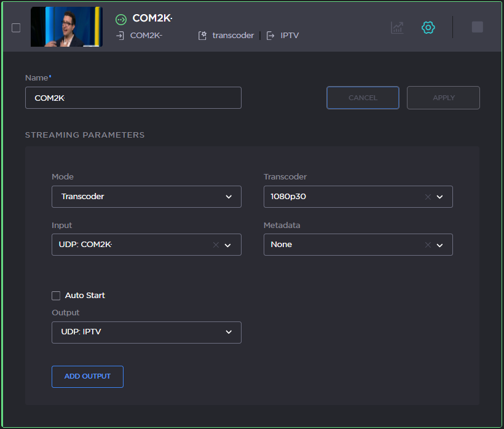The height and width of the screenshot is (429, 504).
Task: Clear the UDP: COM2K input selection
Action: [216, 245]
